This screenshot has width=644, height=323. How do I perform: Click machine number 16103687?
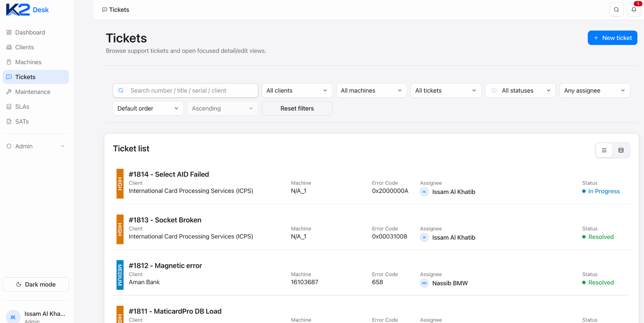tap(305, 282)
